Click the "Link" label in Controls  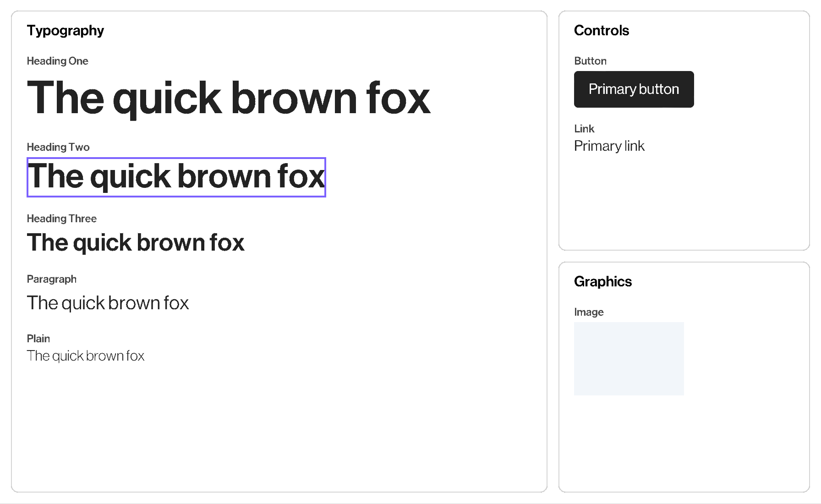(584, 129)
